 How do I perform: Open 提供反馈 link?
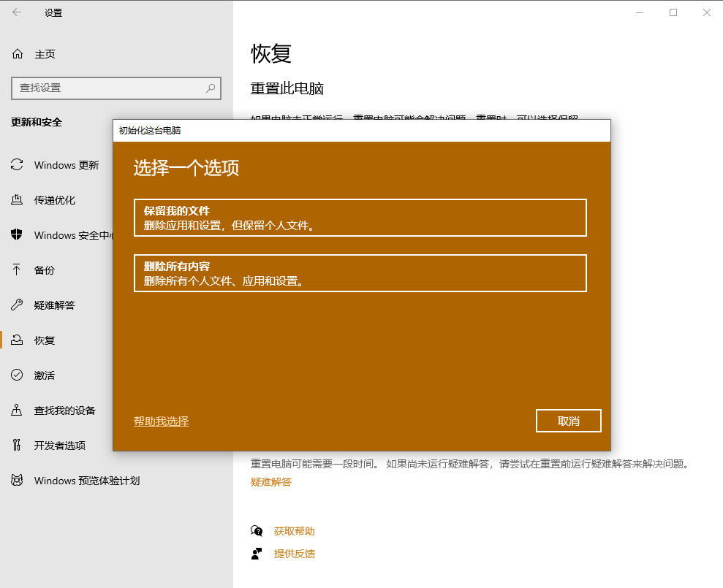(x=294, y=554)
